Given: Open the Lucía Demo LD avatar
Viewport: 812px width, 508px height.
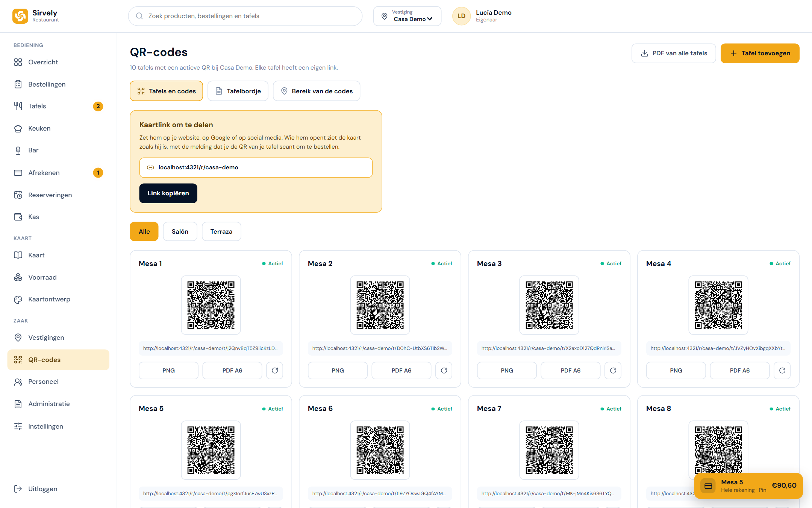Looking at the screenshot, I should [461, 16].
